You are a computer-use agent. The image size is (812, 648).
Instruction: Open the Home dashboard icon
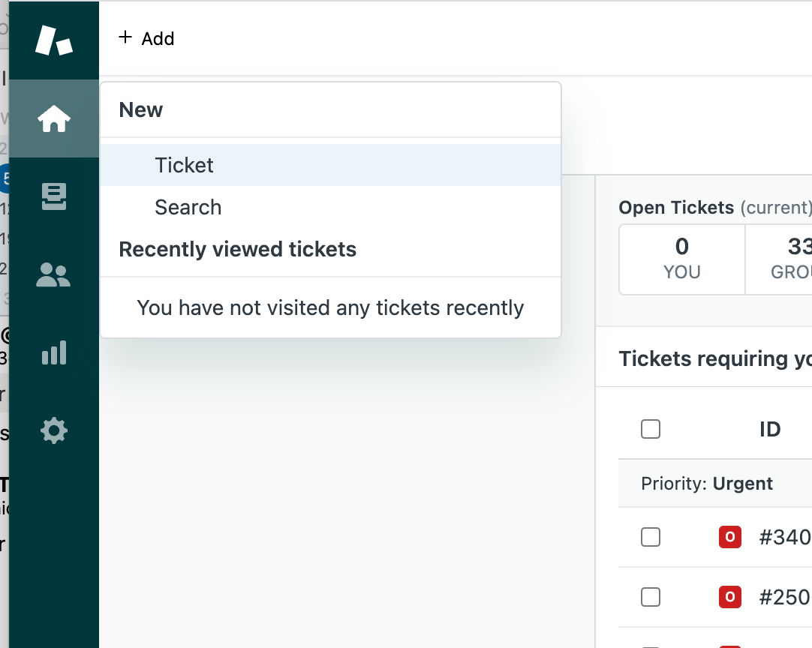(x=54, y=118)
